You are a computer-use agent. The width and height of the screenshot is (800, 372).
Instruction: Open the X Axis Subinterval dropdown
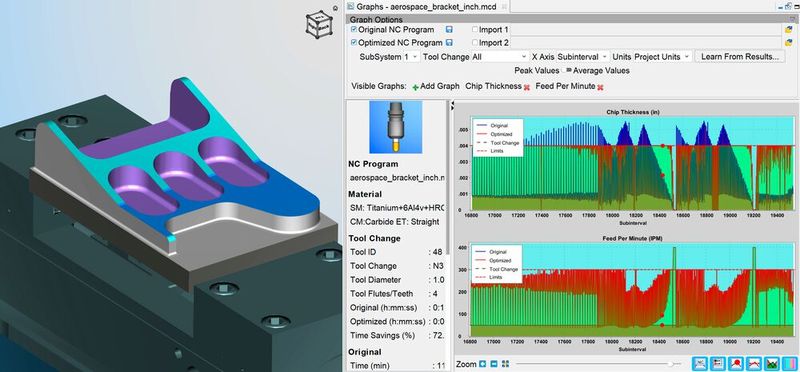point(583,57)
